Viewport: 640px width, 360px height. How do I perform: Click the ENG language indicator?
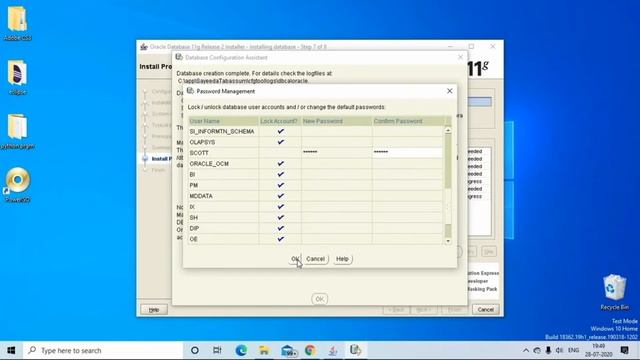pyautogui.click(x=573, y=350)
